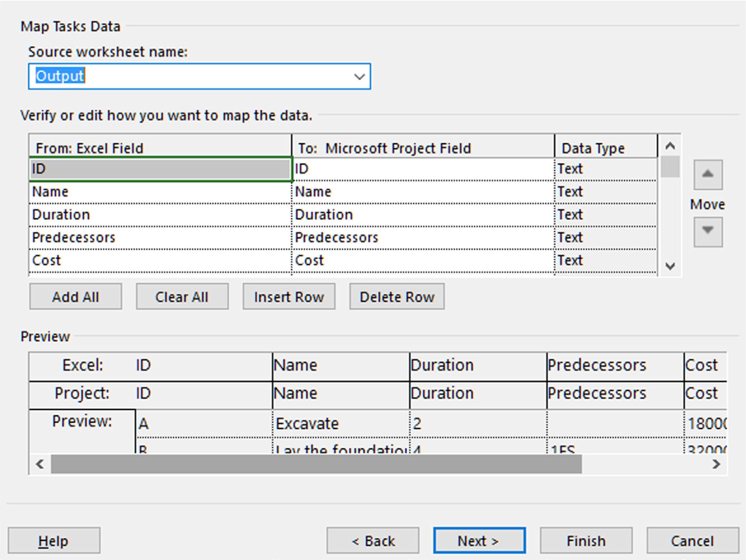Screen dimensions: 746x560
Task: Click the Output worksheet name field
Action: coord(189,76)
